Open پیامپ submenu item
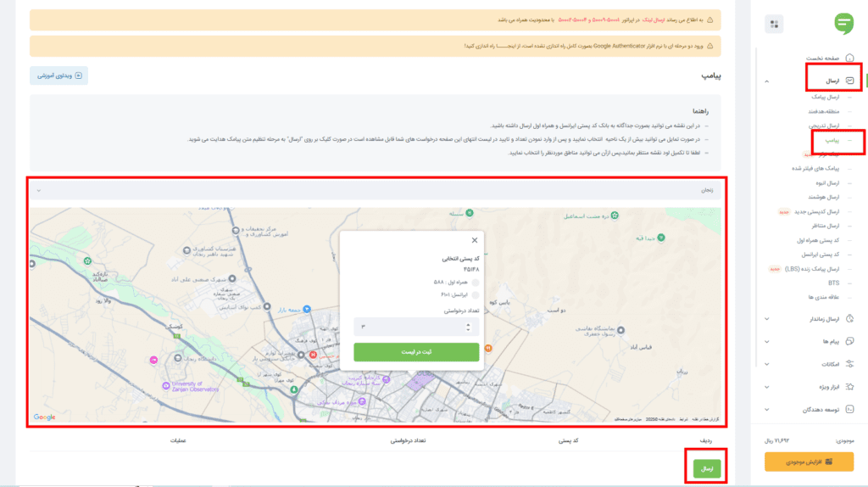Image resolution: width=868 pixels, height=487 pixels. (832, 140)
